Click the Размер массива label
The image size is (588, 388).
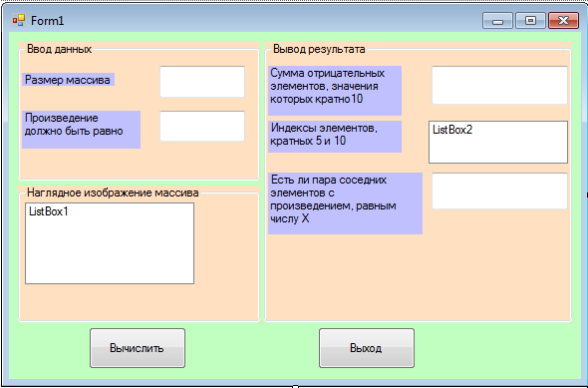68,80
